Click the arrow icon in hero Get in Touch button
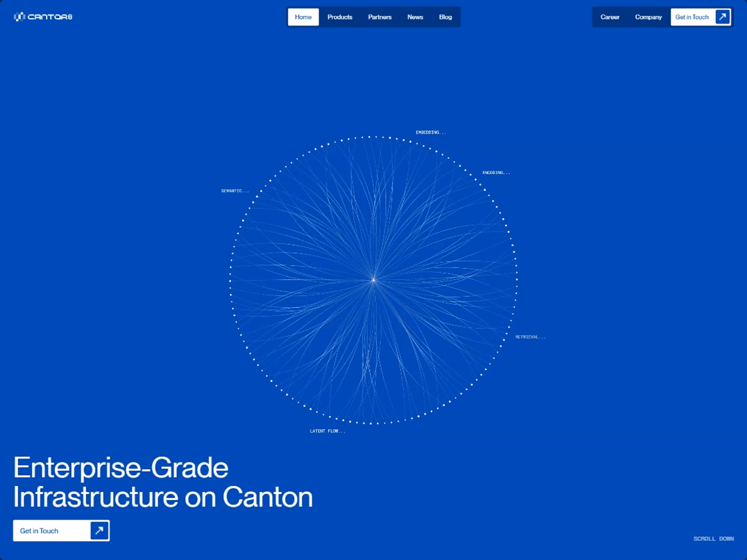747x560 pixels. click(99, 531)
